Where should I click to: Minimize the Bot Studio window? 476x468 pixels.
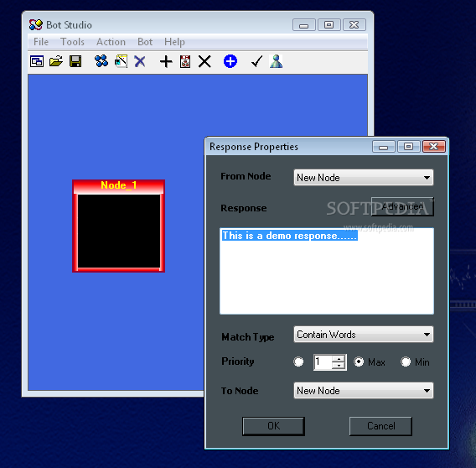[304, 25]
